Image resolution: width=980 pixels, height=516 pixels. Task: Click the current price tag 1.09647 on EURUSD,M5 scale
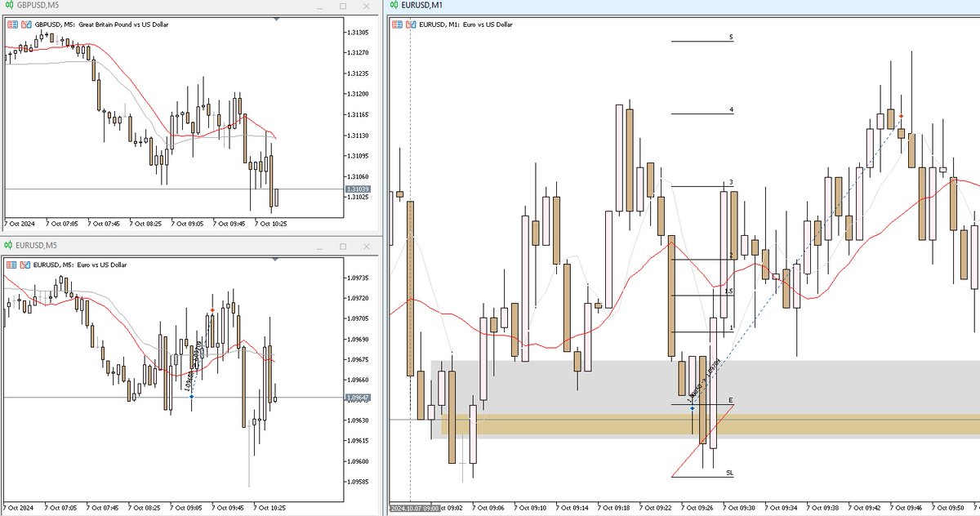pos(356,398)
